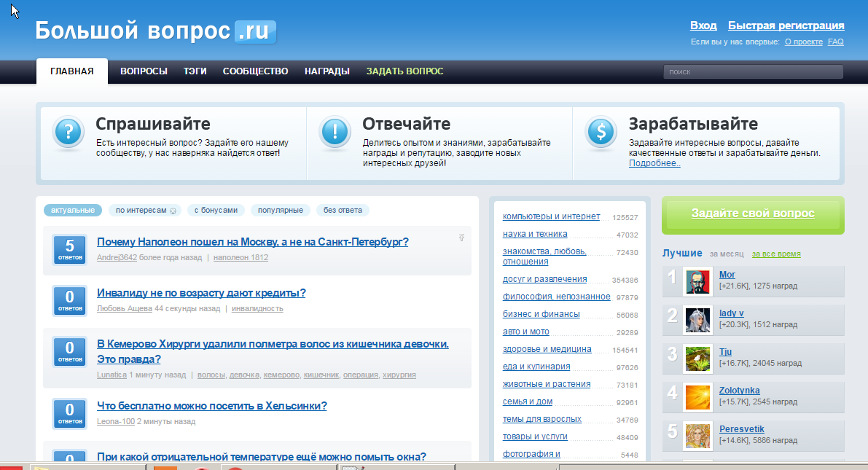Switch filter to с бонусами
The image size is (868, 470).
(215, 210)
